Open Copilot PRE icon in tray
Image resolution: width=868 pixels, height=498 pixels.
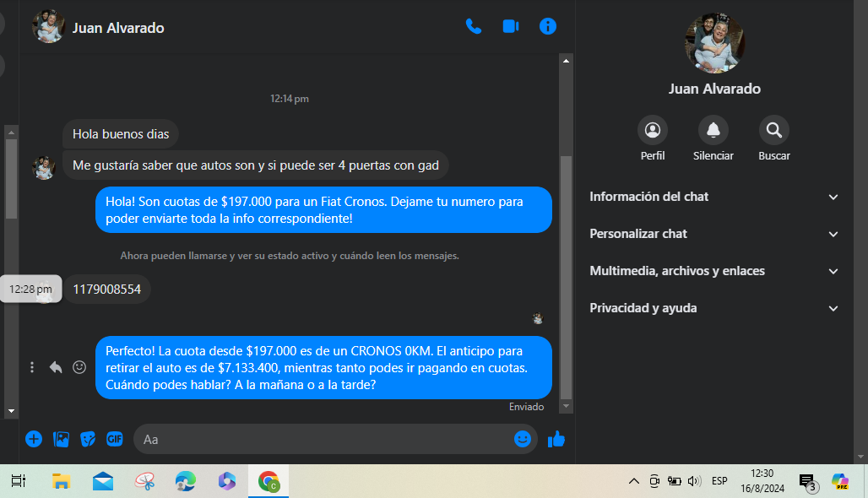840,481
